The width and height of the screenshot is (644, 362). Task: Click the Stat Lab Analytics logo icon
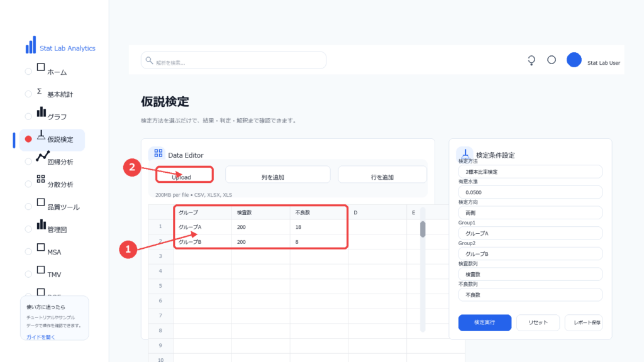[31, 45]
